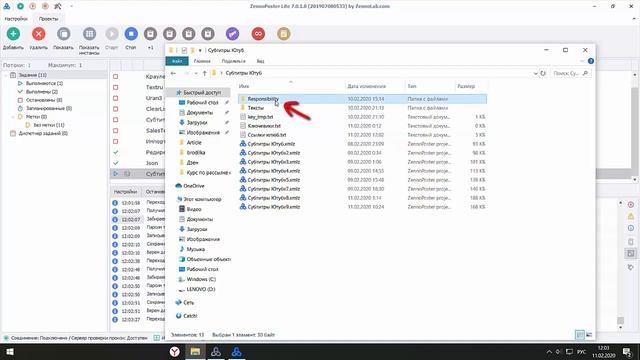Click the red infinity toolbar icon

click(258, 34)
